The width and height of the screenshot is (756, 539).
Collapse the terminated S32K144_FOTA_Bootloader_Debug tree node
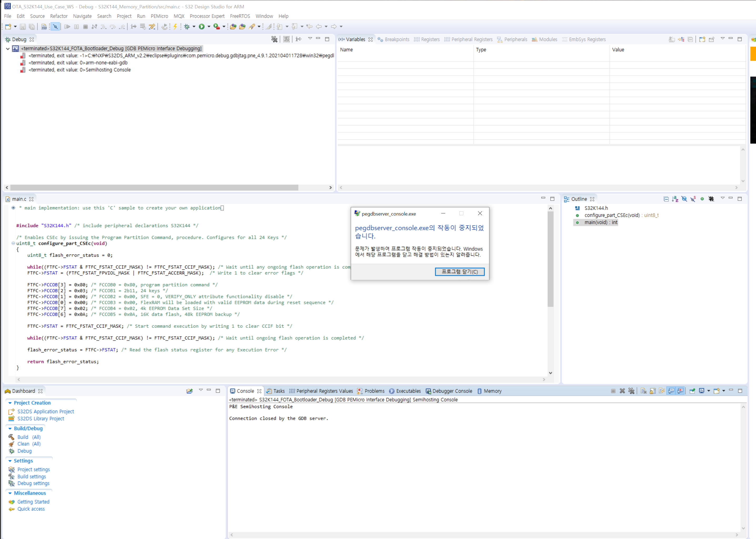click(x=7, y=48)
